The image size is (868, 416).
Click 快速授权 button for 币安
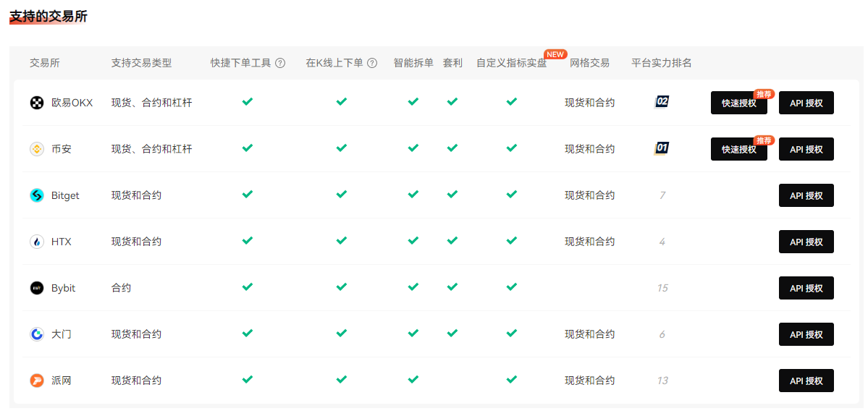pyautogui.click(x=739, y=149)
